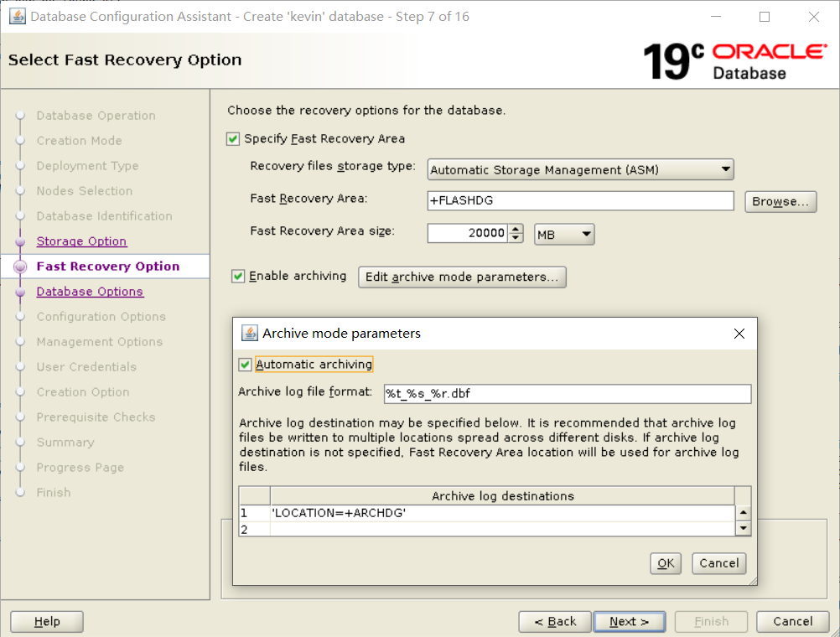Click the bottom Cancel wizard button

click(793, 621)
